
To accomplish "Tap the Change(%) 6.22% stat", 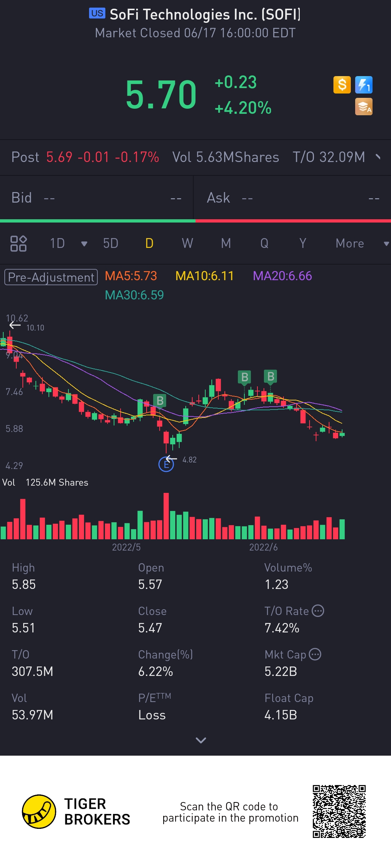I will [165, 663].
